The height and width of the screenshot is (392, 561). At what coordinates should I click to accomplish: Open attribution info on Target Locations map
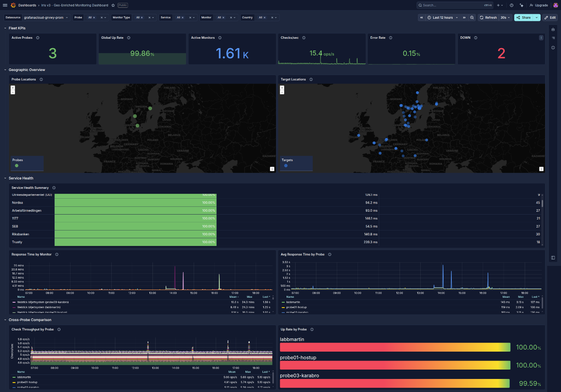tap(541, 169)
